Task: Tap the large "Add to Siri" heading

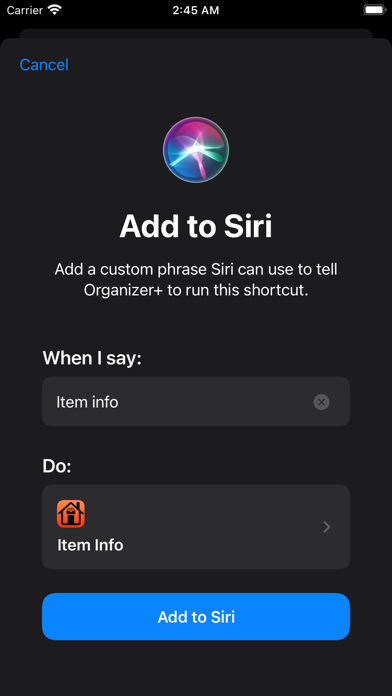Action: pyautogui.click(x=196, y=226)
